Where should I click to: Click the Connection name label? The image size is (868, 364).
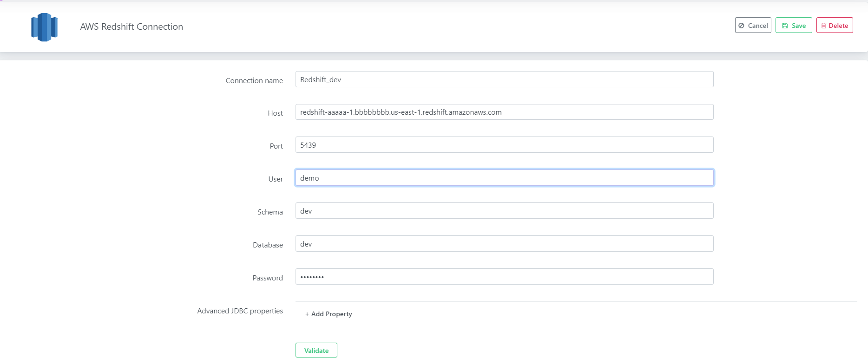[254, 80]
